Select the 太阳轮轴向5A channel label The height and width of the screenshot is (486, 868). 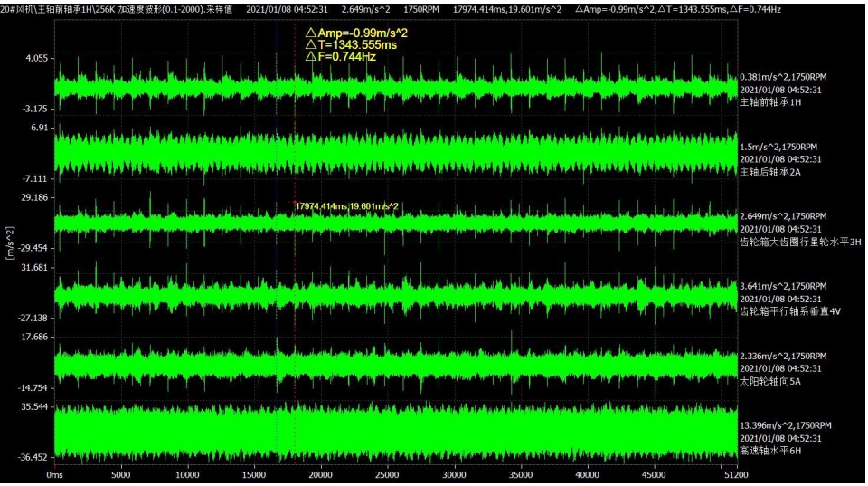[770, 381]
